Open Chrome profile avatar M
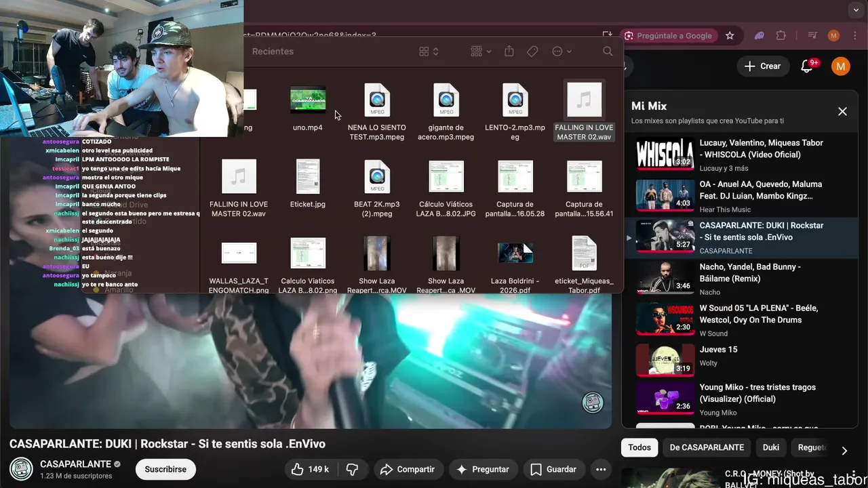 tap(833, 35)
